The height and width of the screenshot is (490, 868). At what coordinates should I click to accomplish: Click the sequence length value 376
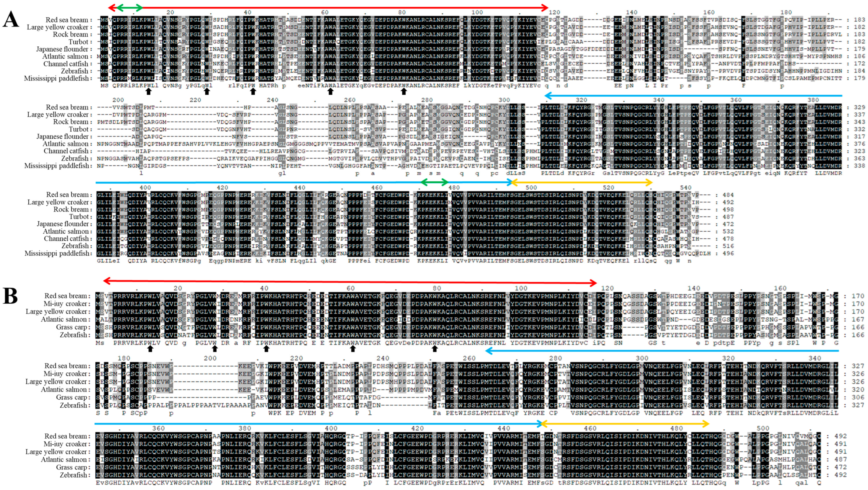(x=859, y=144)
